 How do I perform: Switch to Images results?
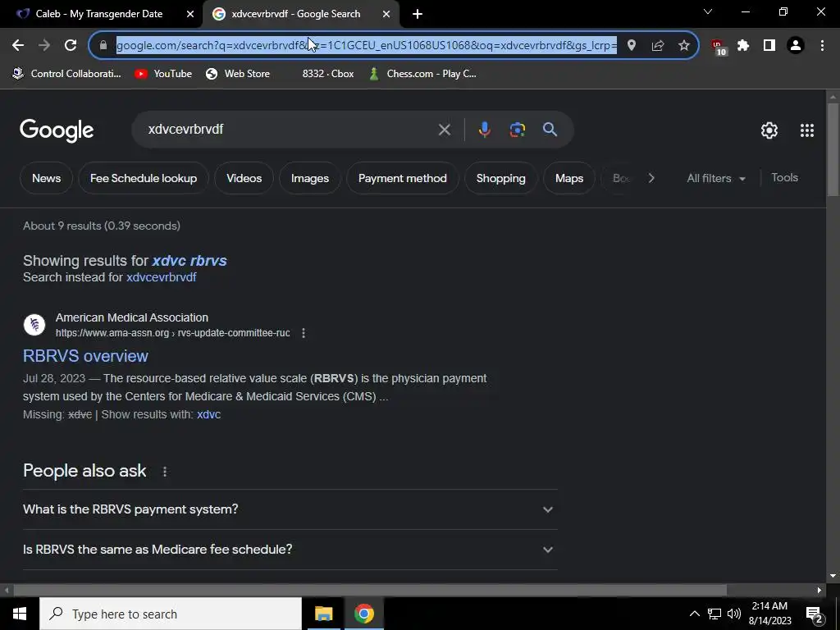point(310,178)
